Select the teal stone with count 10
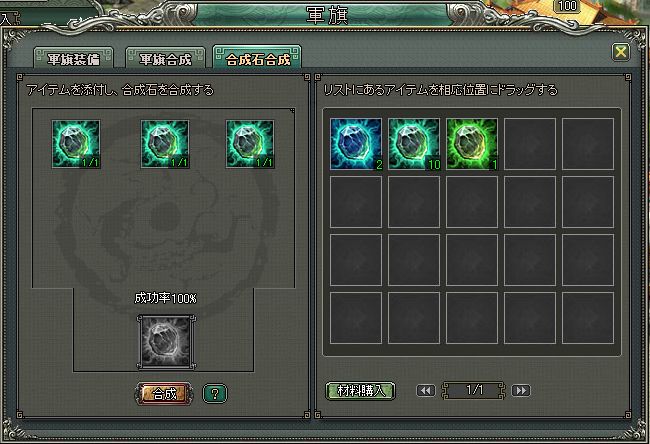650x444 pixels. pyautogui.click(x=414, y=144)
